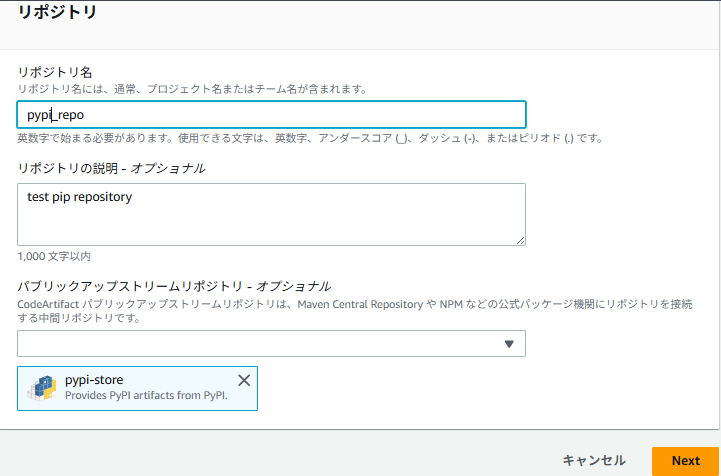Remove the pypi-store upstream selection
Viewport: 721px width, 476px height.
tap(244, 380)
